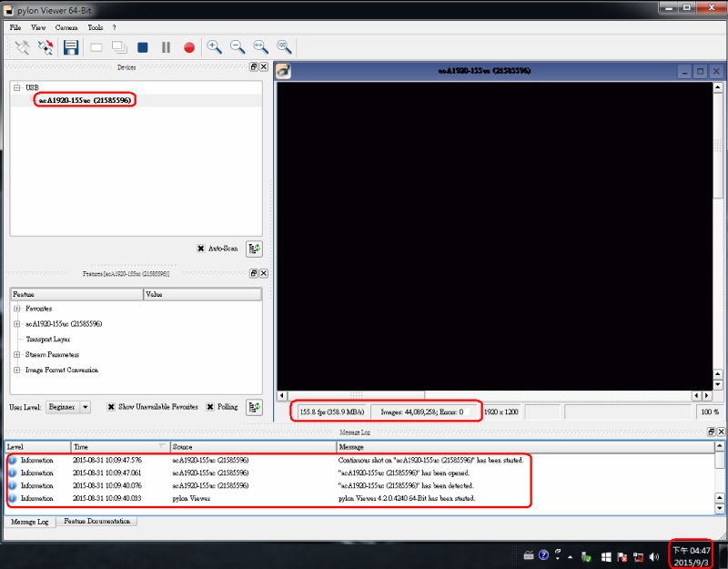Save image with the floppy disk icon

(x=70, y=47)
